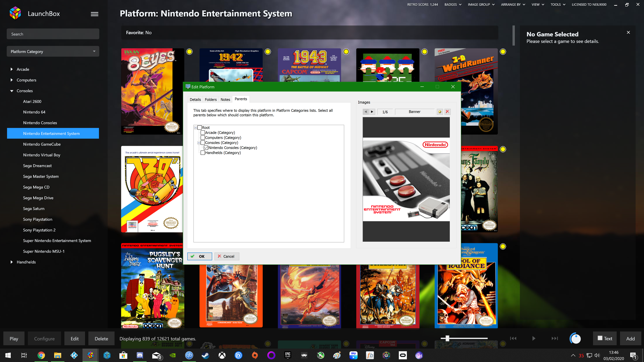Confirm with the OK button
The width and height of the screenshot is (644, 362).
tap(200, 256)
